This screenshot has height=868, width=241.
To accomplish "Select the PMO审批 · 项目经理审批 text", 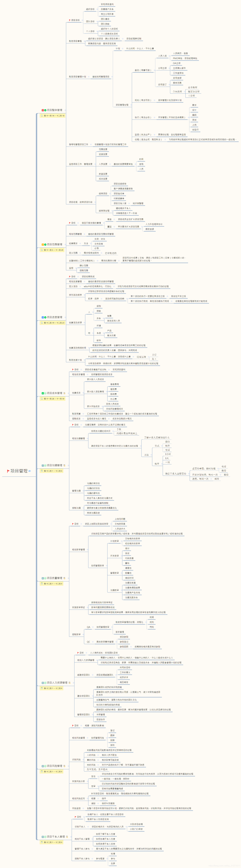I will click(185, 58).
